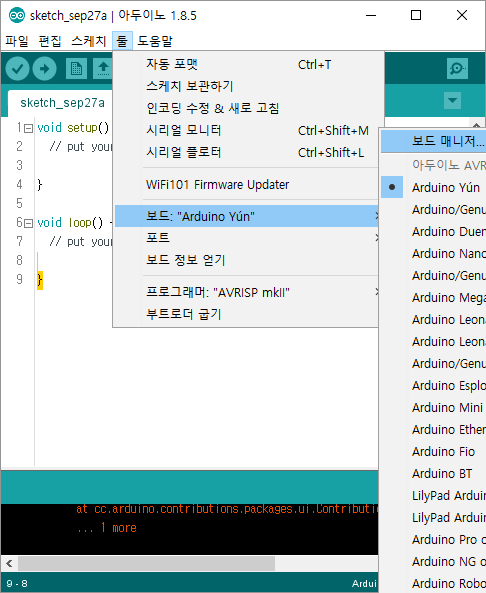Select the Arduino Nano board entry
486x593 pixels.
tap(433, 253)
